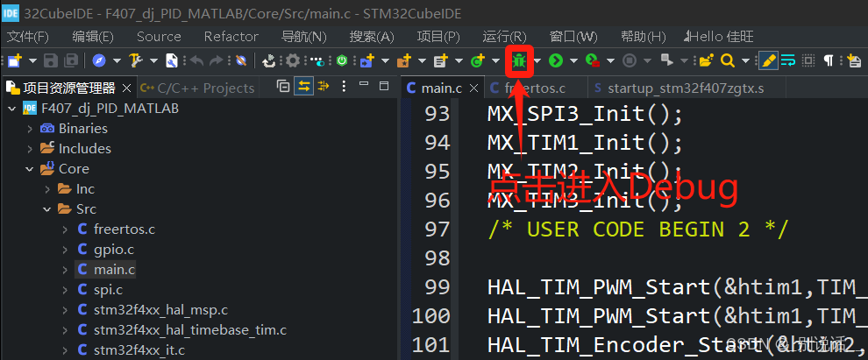Switch to the freertos.c editor tab

[x=535, y=88]
